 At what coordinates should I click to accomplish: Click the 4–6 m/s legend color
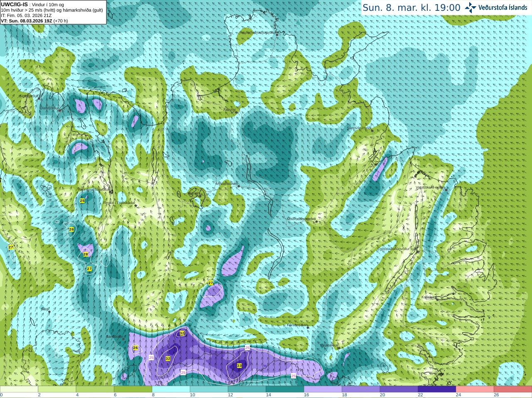(95, 389)
